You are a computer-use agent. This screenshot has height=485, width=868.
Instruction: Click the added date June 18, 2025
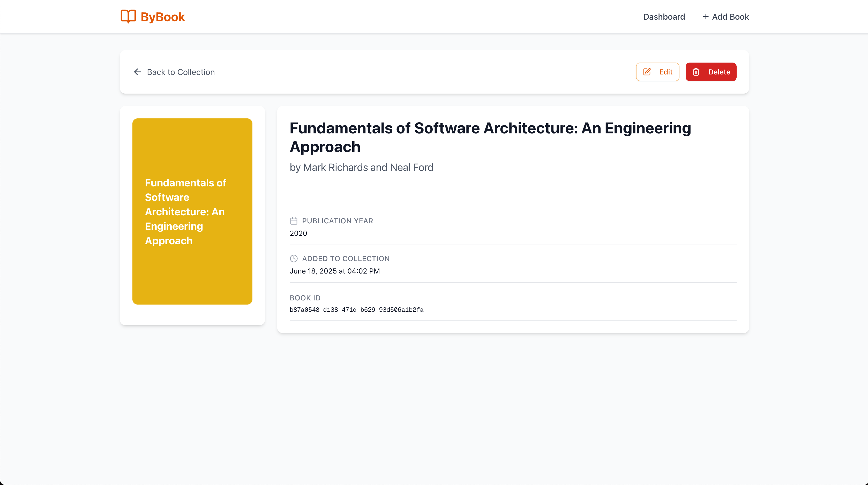click(334, 271)
